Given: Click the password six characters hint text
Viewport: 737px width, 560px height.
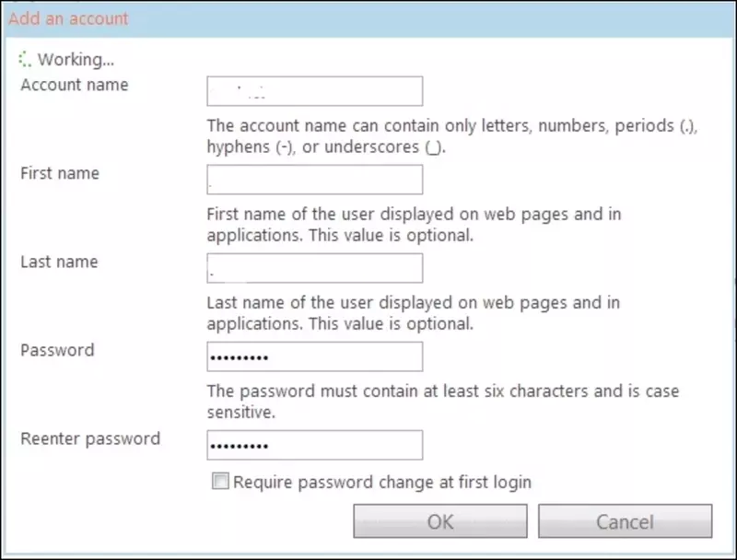Looking at the screenshot, I should tap(443, 402).
